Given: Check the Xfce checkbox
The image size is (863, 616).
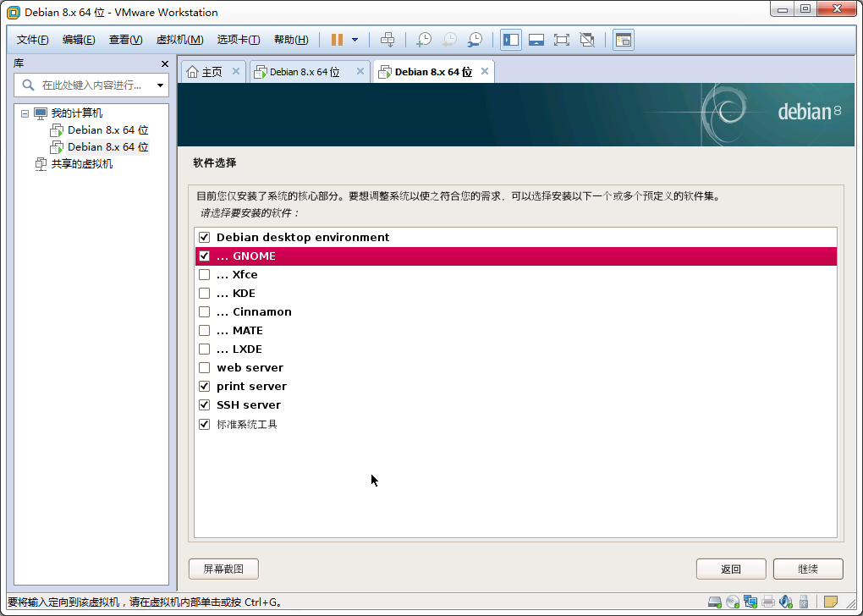Looking at the screenshot, I should click(x=204, y=275).
